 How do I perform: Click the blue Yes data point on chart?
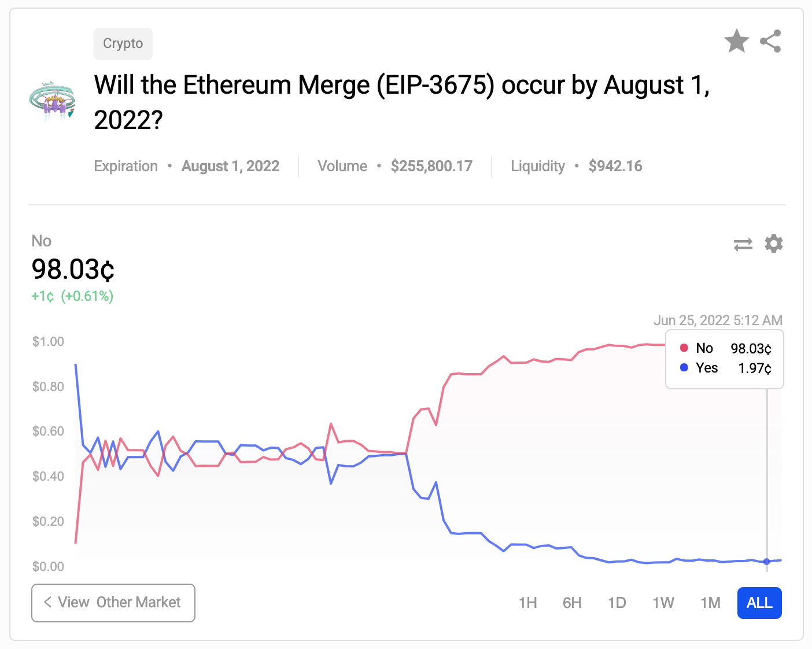[x=767, y=562]
